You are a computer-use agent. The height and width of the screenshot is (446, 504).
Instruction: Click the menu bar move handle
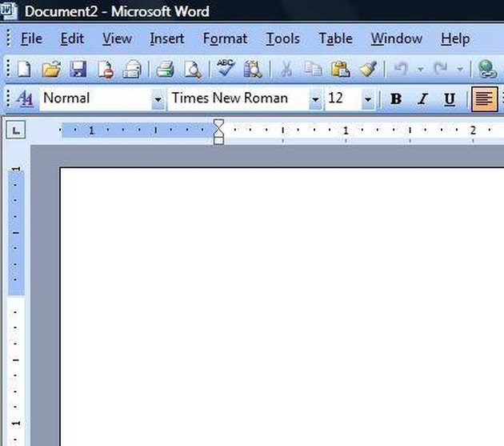[x=9, y=38]
